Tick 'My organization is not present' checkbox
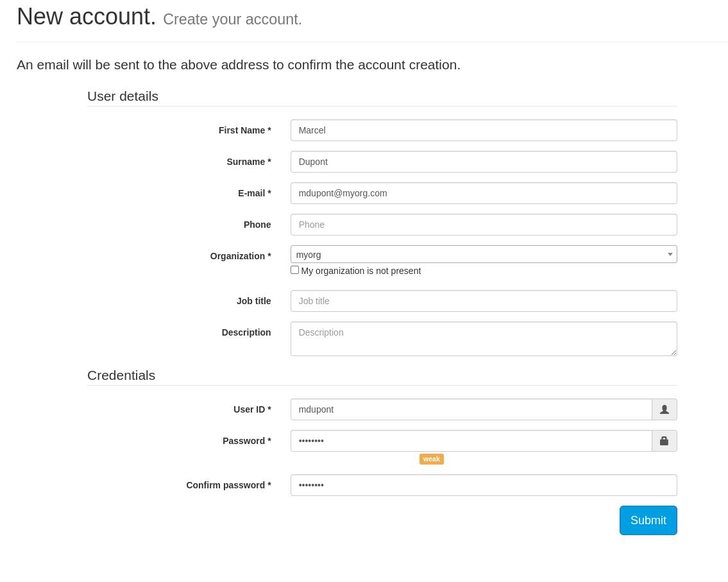 coord(294,270)
